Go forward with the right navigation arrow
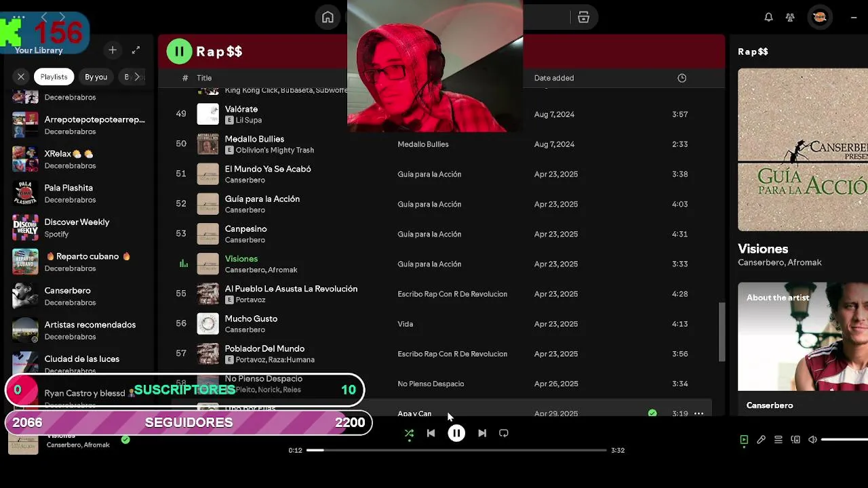This screenshot has width=868, height=488. point(62,17)
